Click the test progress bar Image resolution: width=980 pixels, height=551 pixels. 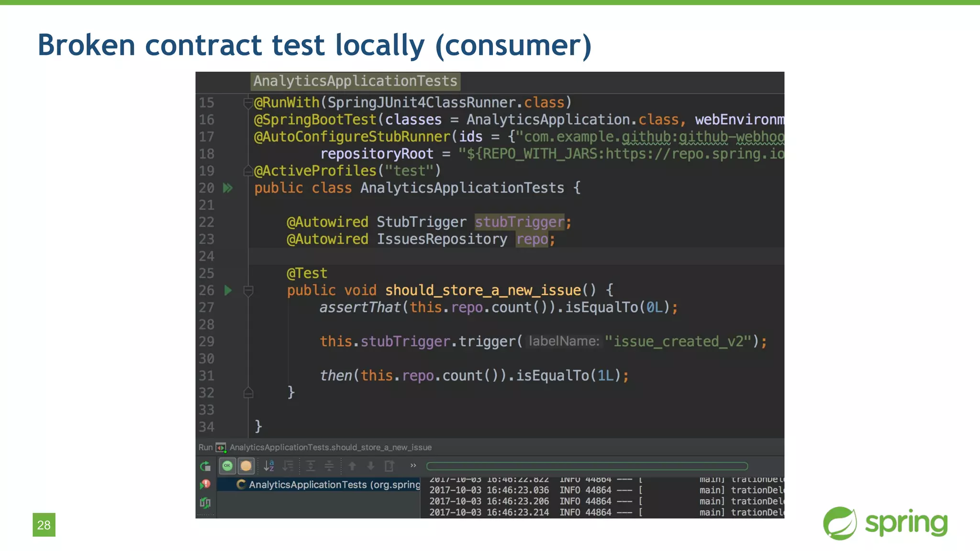click(587, 466)
